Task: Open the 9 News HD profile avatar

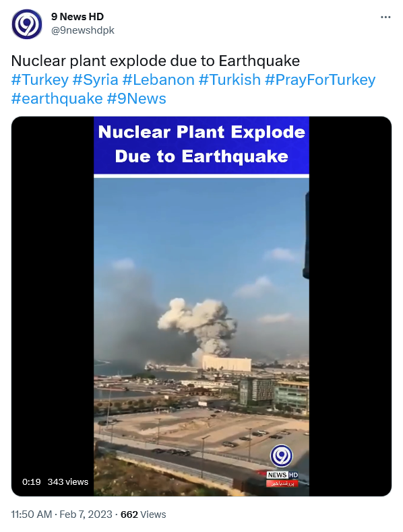Action: [27, 24]
